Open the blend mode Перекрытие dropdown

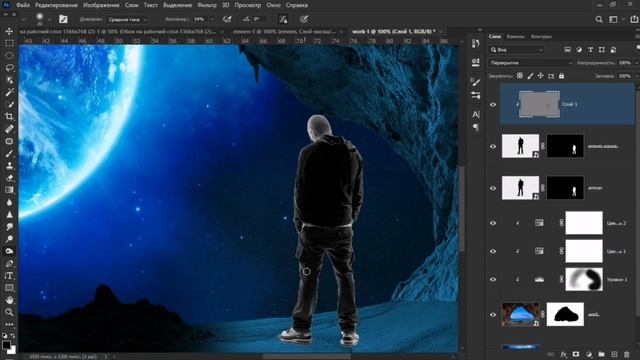click(x=531, y=63)
